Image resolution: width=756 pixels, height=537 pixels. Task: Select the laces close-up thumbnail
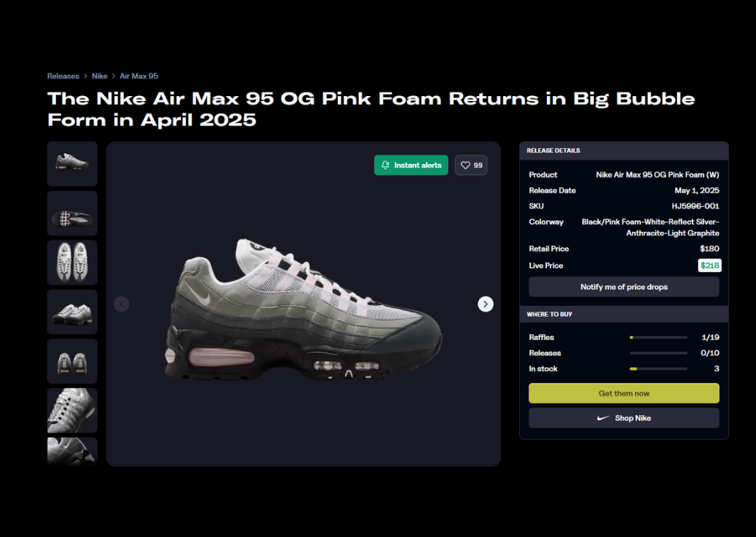pyautogui.click(x=72, y=411)
